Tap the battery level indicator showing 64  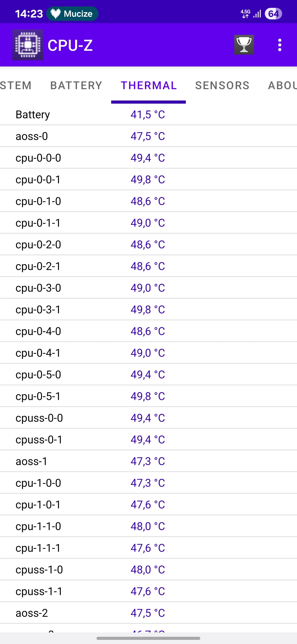pos(273,14)
